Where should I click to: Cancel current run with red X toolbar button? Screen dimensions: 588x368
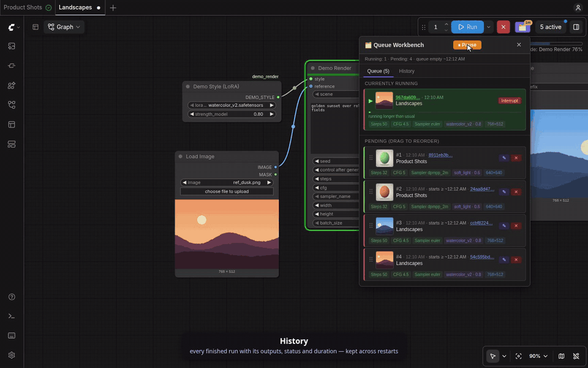[503, 27]
